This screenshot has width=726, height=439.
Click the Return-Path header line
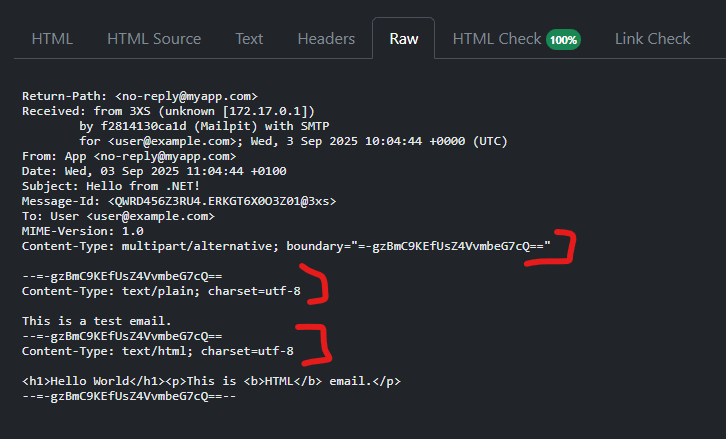tap(140, 96)
